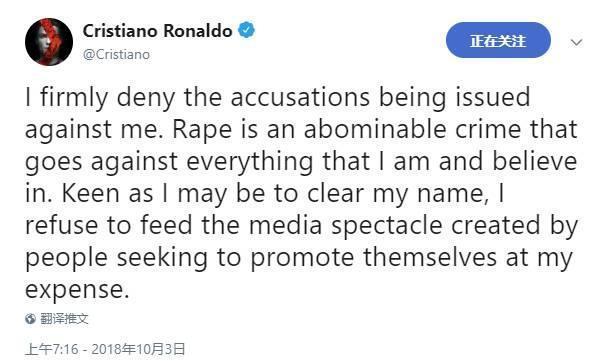Click the word 'themselves' in the tweet
This screenshot has height=361, width=611.
tap(430, 257)
